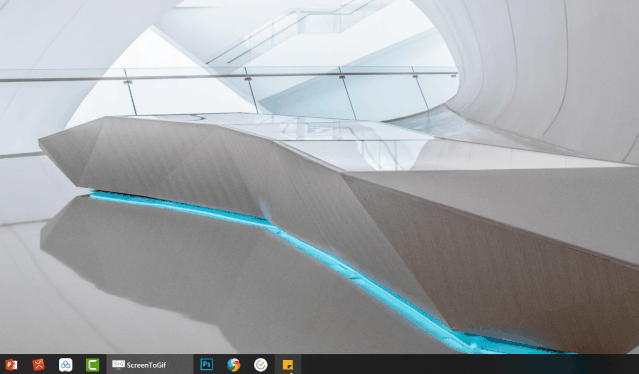Image resolution: width=639 pixels, height=374 pixels.
Task: Open the orange XMind icon in taskbar
Action: pyautogui.click(x=38, y=365)
